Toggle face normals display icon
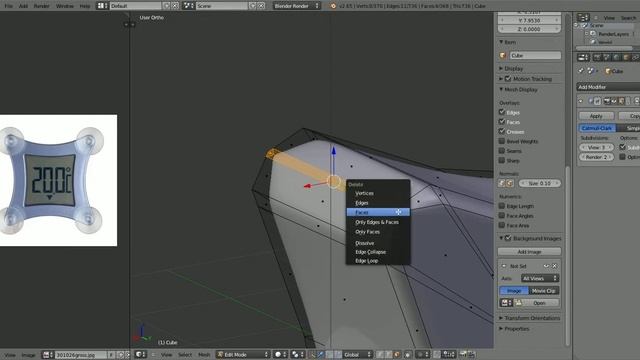This screenshot has width=640, height=360. coord(510,183)
